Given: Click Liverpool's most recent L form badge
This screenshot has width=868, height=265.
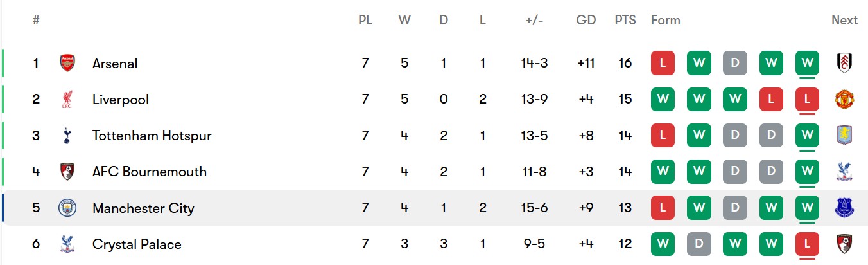Looking at the screenshot, I should [x=807, y=99].
